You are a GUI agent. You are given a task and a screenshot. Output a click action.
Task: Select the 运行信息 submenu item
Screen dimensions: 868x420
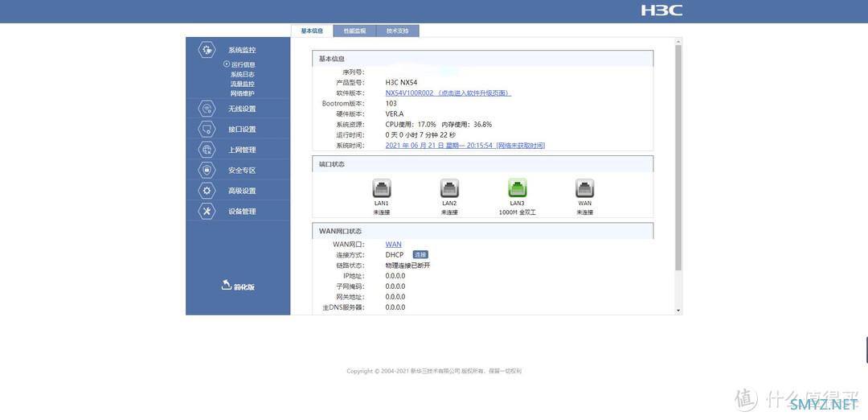tap(243, 64)
